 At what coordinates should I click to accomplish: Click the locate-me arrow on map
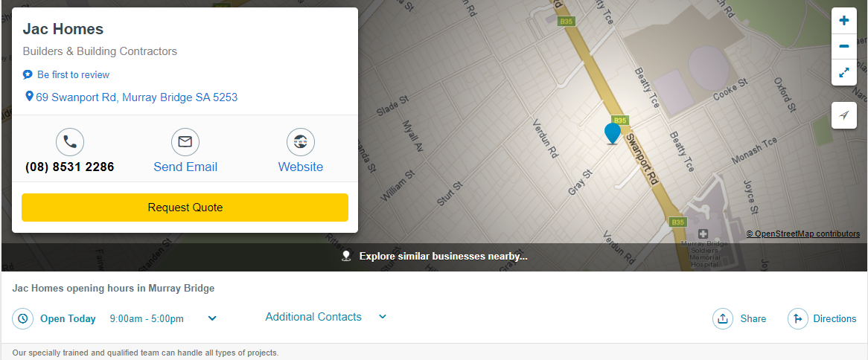pyautogui.click(x=844, y=115)
